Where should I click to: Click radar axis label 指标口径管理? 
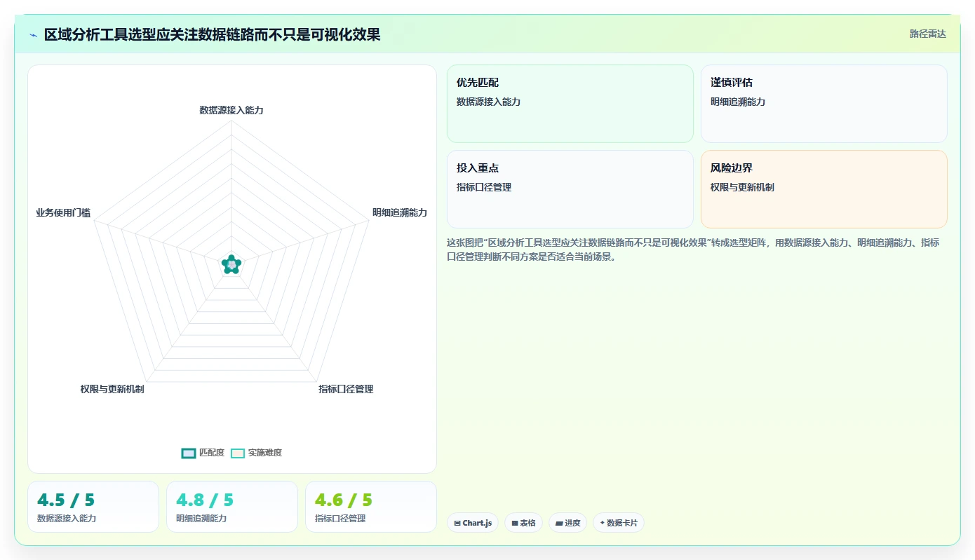coord(346,389)
